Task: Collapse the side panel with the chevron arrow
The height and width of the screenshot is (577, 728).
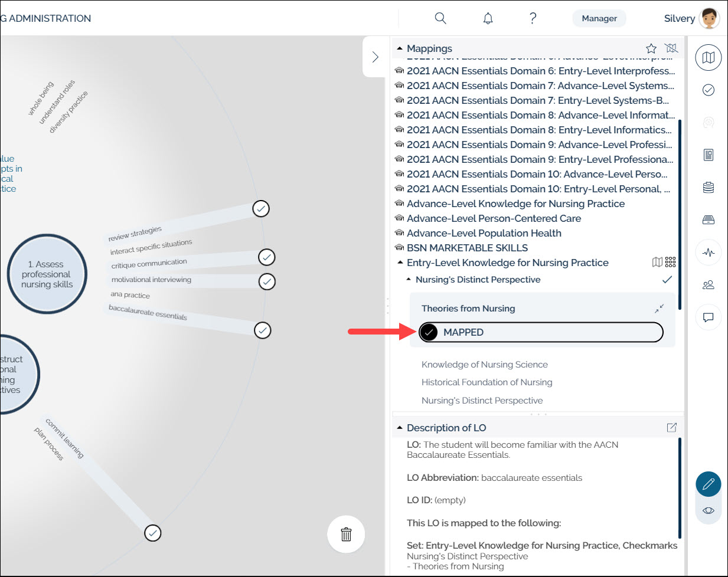Action: coord(375,57)
